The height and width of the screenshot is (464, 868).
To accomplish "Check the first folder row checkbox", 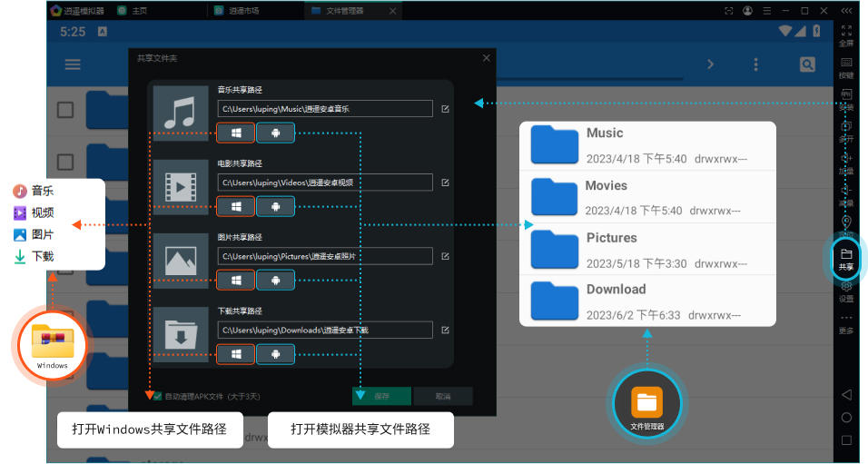I will (65, 110).
